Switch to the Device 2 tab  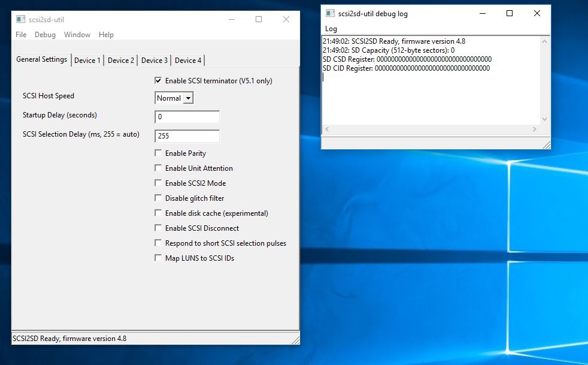point(121,60)
